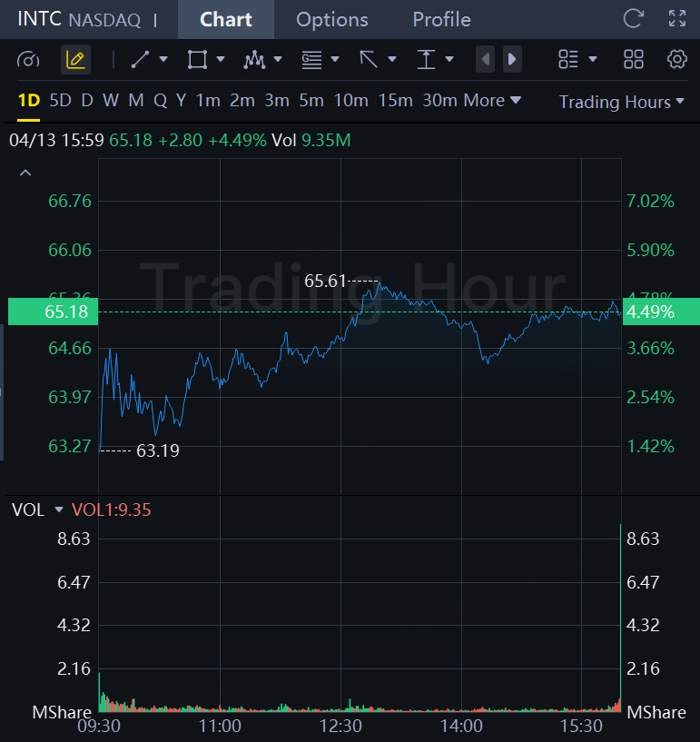Open drawing list manager icon
Image resolution: width=700 pixels, height=742 pixels.
pyautogui.click(x=568, y=60)
